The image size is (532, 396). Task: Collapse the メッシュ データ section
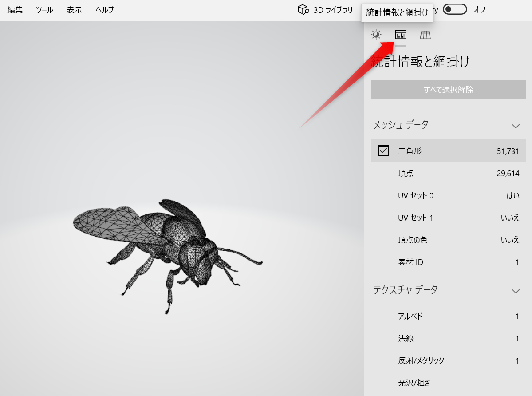click(x=516, y=126)
